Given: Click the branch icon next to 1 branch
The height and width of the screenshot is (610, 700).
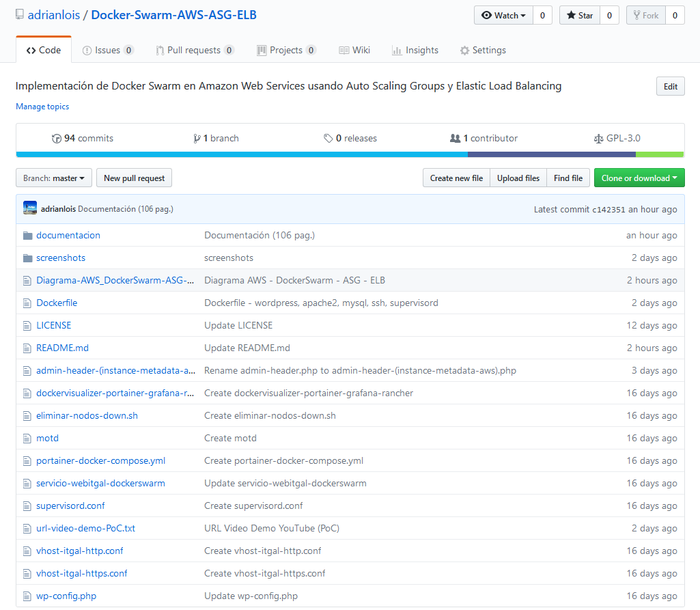Looking at the screenshot, I should coord(197,139).
